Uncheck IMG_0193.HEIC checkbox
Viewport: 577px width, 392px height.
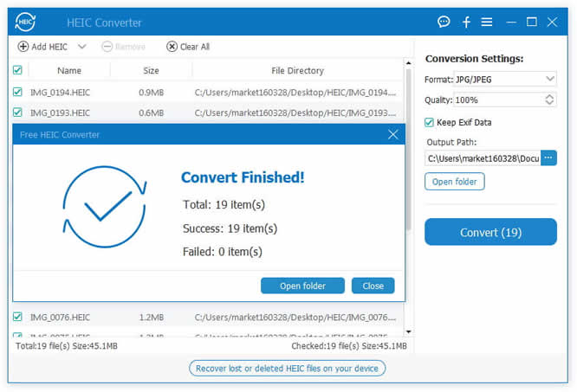(17, 112)
